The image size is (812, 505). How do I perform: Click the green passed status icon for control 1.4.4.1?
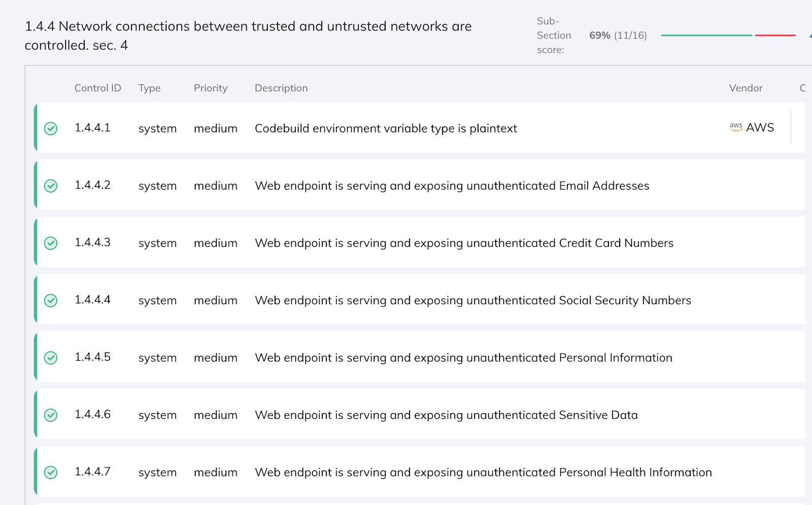[x=51, y=129]
